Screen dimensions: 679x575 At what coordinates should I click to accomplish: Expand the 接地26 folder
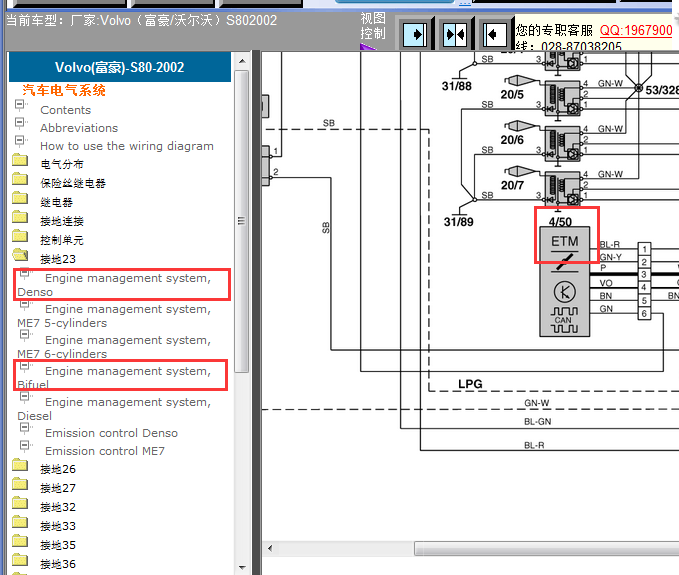pos(58,469)
